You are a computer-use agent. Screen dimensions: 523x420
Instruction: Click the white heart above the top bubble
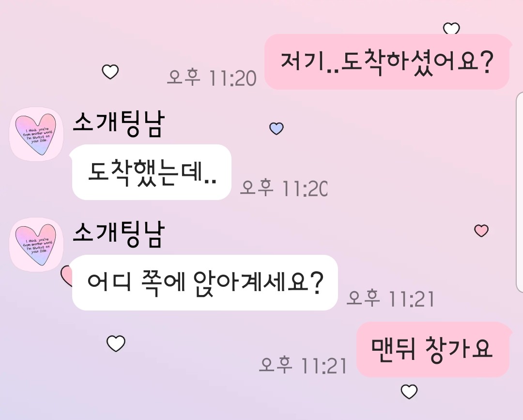451,29
